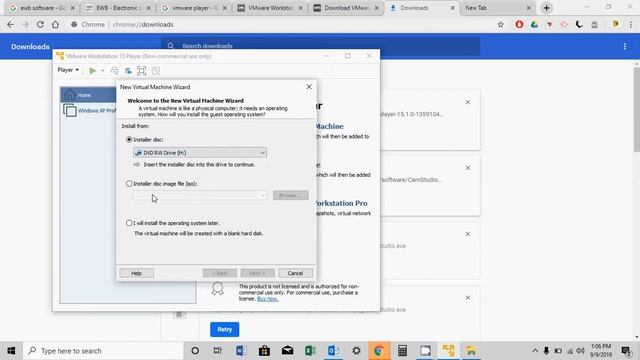Viewport: 640px width, 360px height.
Task: Select Home in the VMware library
Action: 88,95
